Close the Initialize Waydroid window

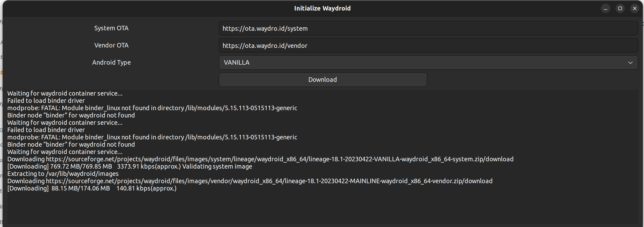[x=635, y=8]
